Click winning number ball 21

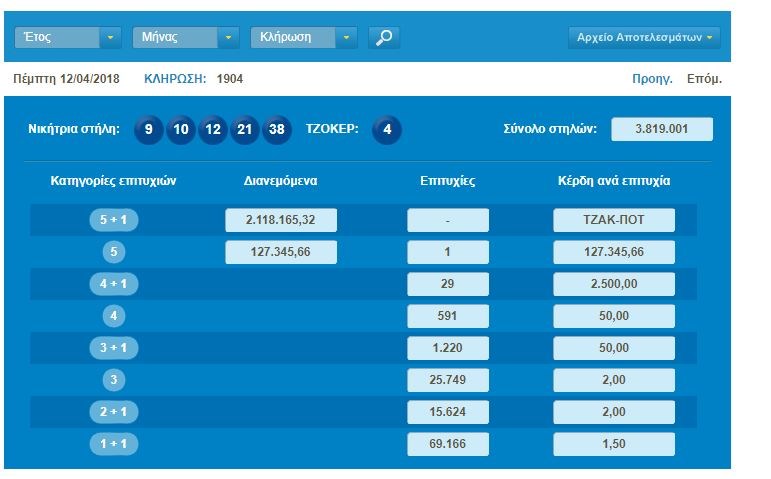(245, 130)
